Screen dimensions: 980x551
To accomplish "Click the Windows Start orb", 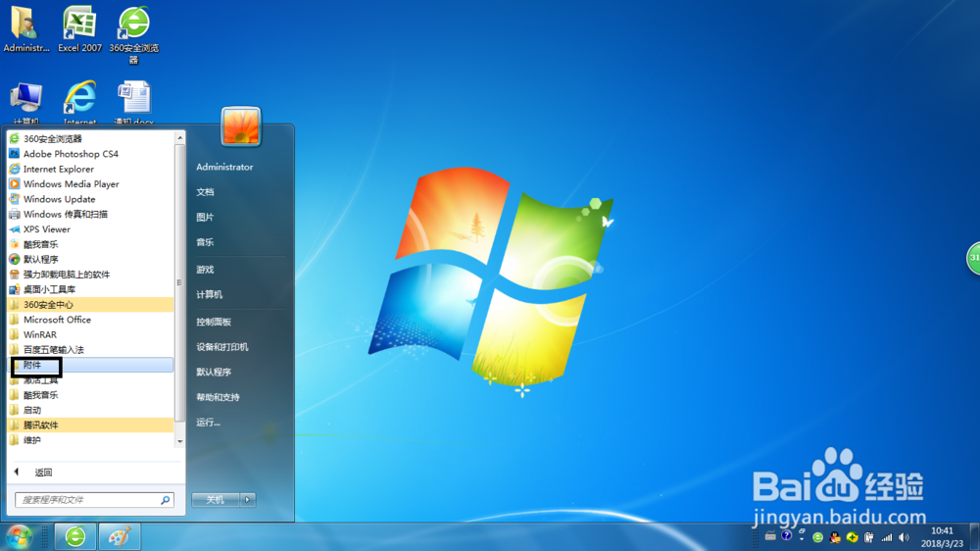I will (x=20, y=536).
